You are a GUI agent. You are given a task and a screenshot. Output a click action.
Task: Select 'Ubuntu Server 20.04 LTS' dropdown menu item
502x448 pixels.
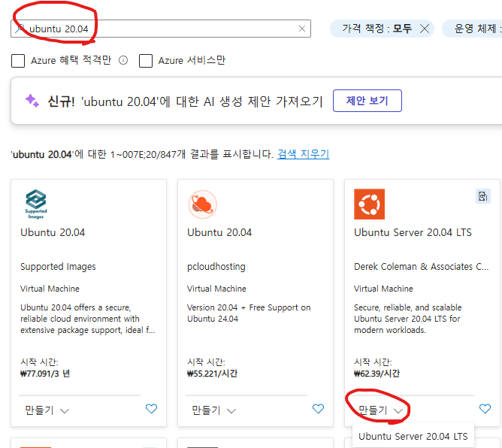point(413,436)
